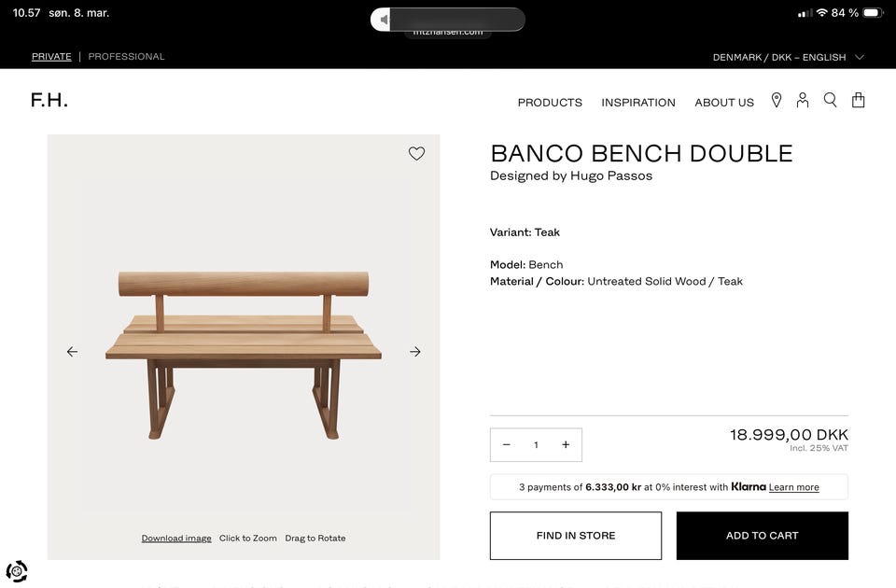
Task: Open Klarna Learn more link
Action: point(793,487)
